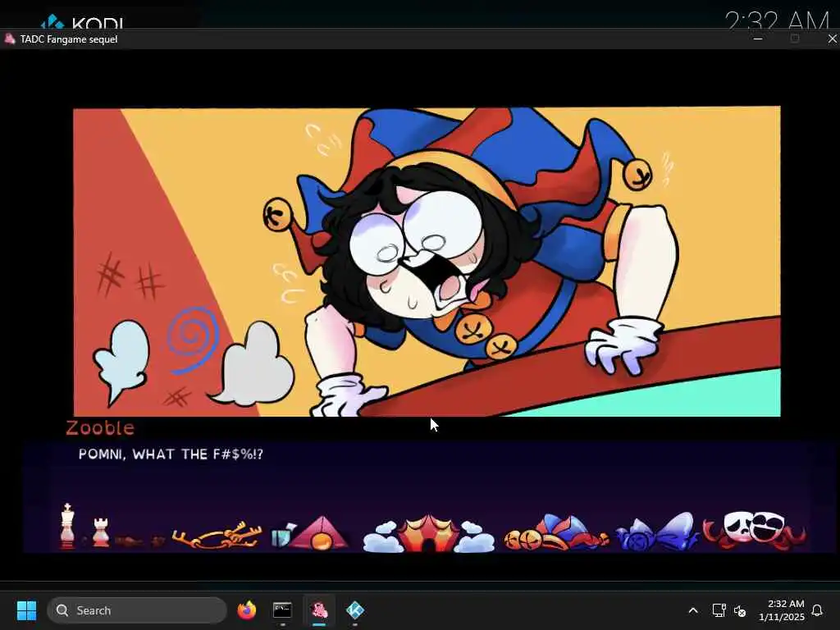The height and width of the screenshot is (630, 840).
Task: Switch to Kodi from the taskbar
Action: pos(355,610)
